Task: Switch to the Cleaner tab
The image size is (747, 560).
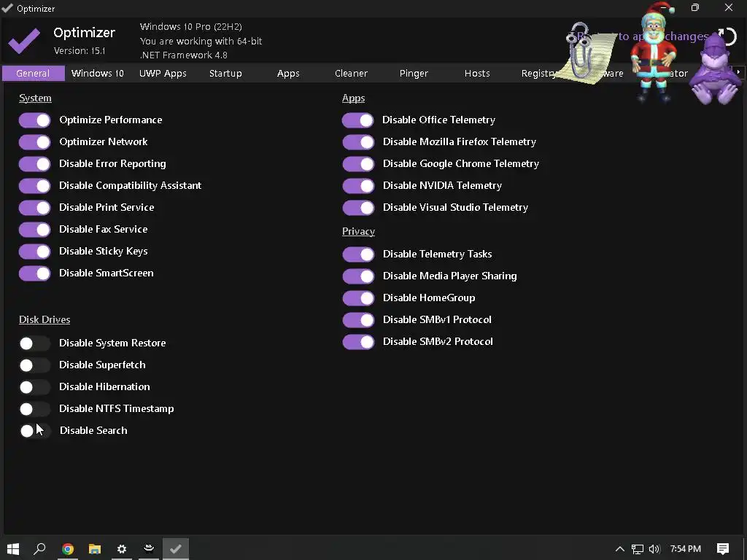Action: tap(351, 74)
